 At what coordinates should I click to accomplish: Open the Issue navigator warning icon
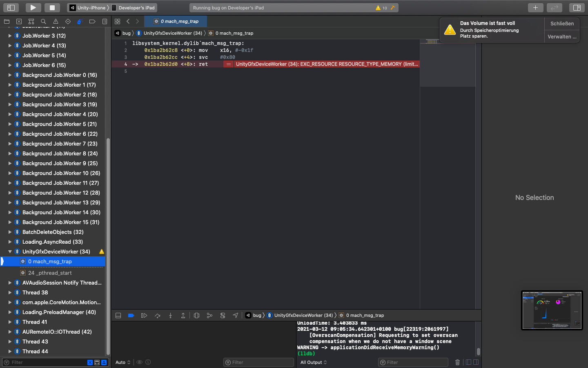click(56, 21)
